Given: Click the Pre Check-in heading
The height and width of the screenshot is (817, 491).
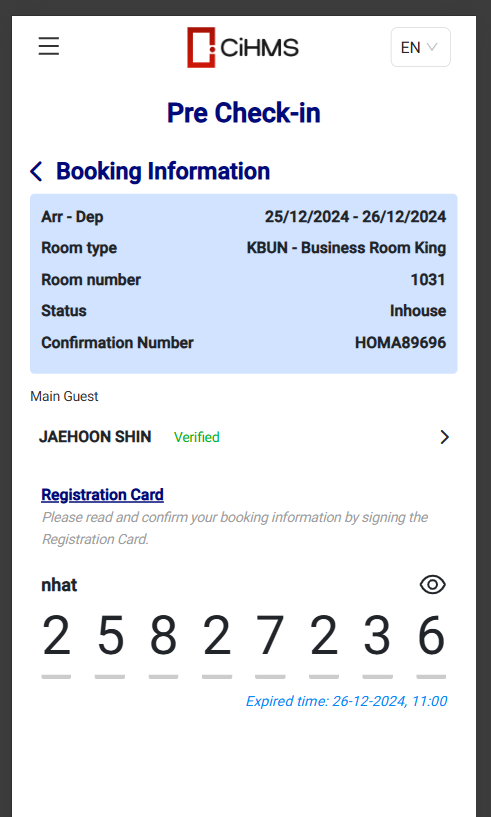Looking at the screenshot, I should click(x=243, y=113).
